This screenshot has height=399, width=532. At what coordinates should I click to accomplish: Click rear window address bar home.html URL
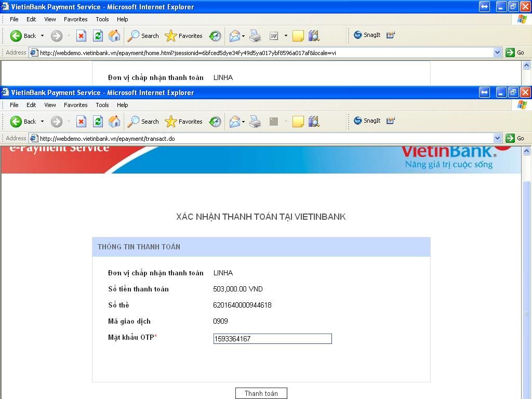pos(188,52)
